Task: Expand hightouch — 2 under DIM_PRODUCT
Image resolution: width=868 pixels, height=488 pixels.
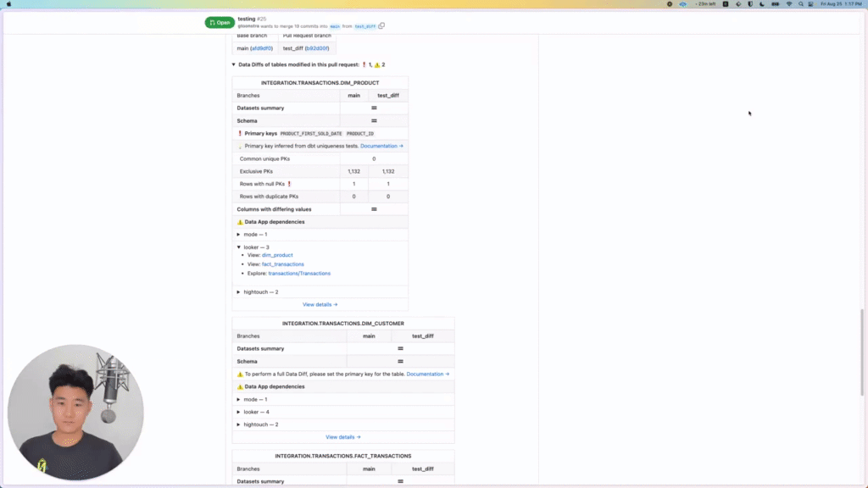Action: click(238, 292)
